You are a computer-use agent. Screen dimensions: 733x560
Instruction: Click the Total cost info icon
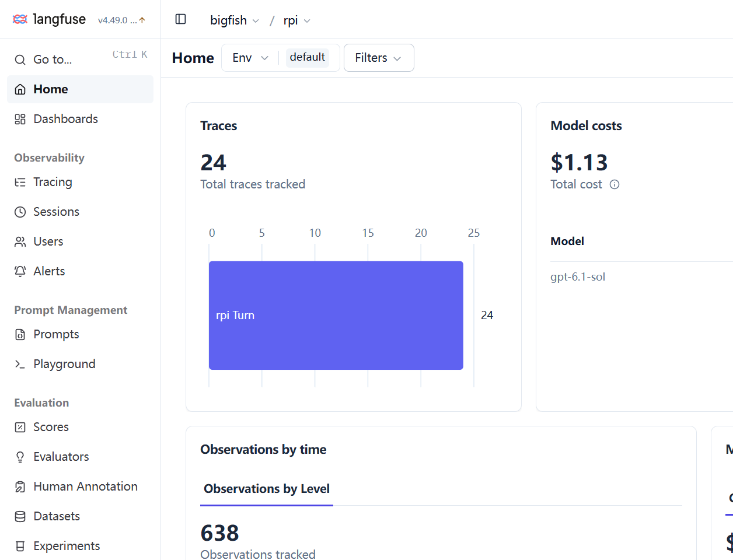615,184
